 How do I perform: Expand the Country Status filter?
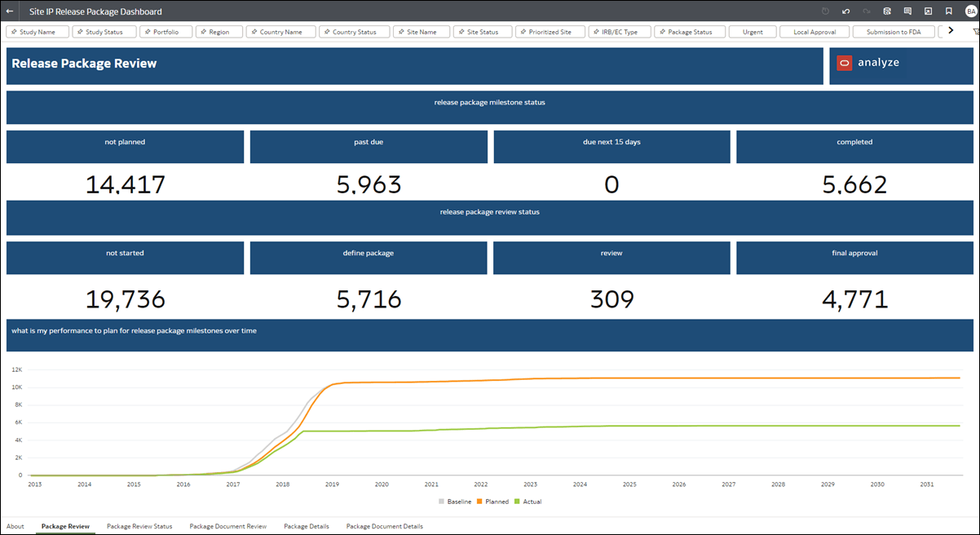(x=354, y=31)
